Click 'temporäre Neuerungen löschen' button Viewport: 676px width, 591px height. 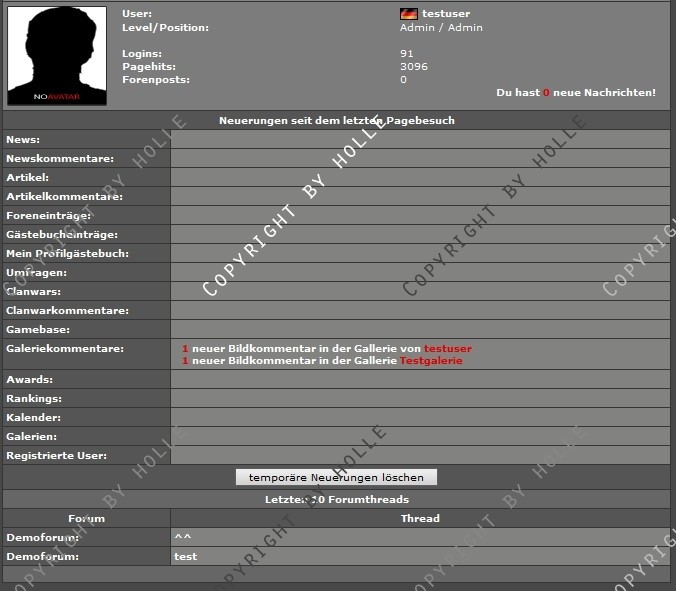336,477
